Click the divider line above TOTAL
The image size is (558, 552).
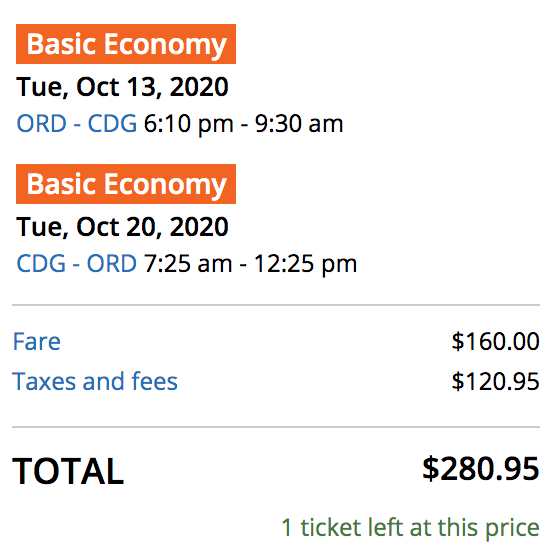coord(276,426)
